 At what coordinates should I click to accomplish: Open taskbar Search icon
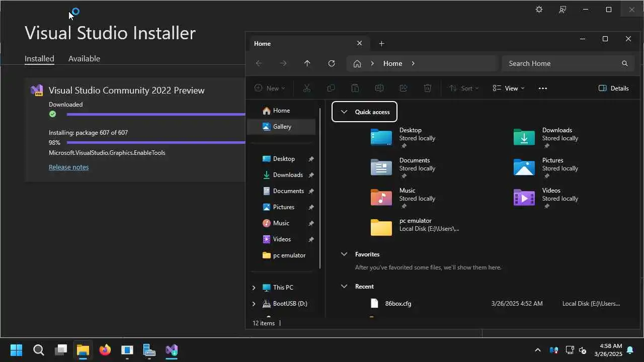pos(39,350)
